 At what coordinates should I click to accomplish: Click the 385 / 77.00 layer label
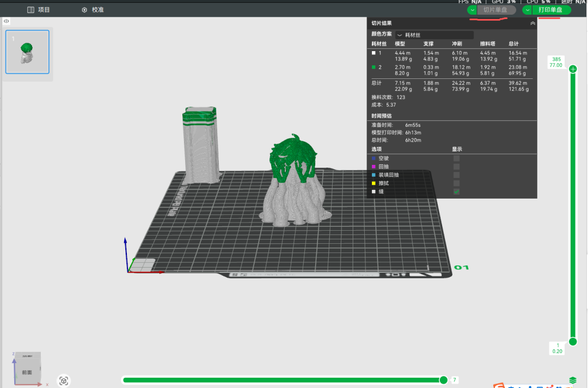tap(556, 62)
